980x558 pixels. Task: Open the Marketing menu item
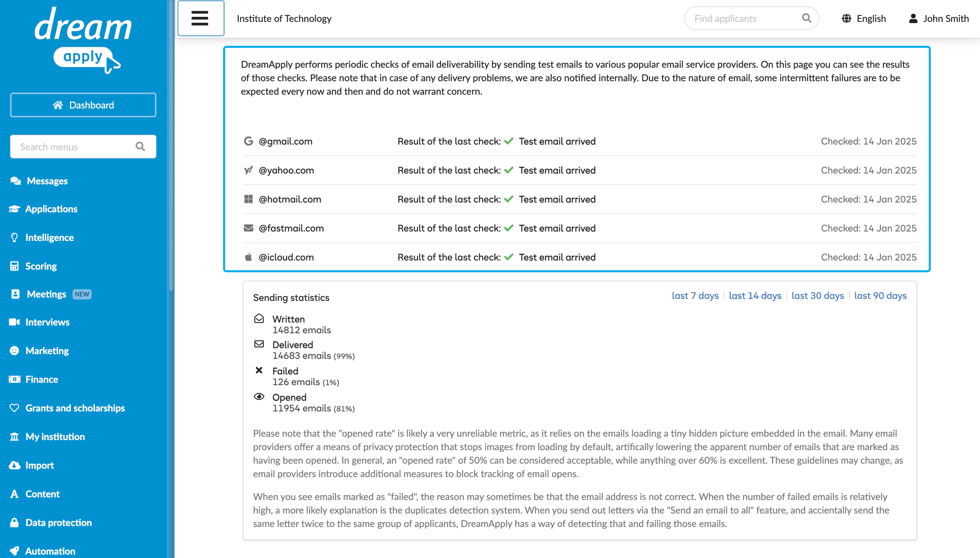point(47,351)
